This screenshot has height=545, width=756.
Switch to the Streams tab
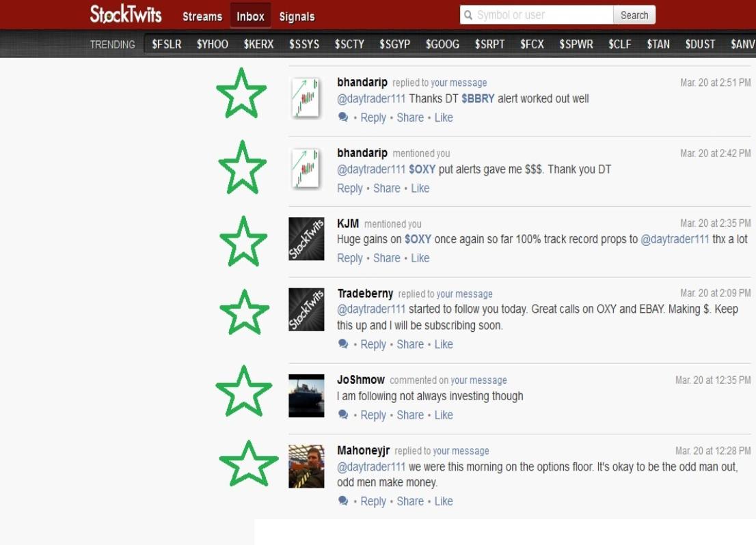202,16
